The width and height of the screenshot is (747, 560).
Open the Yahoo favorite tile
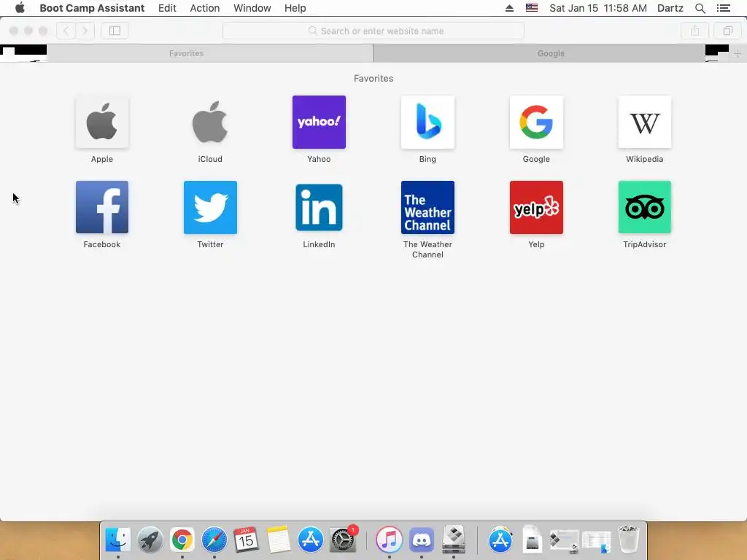319,122
